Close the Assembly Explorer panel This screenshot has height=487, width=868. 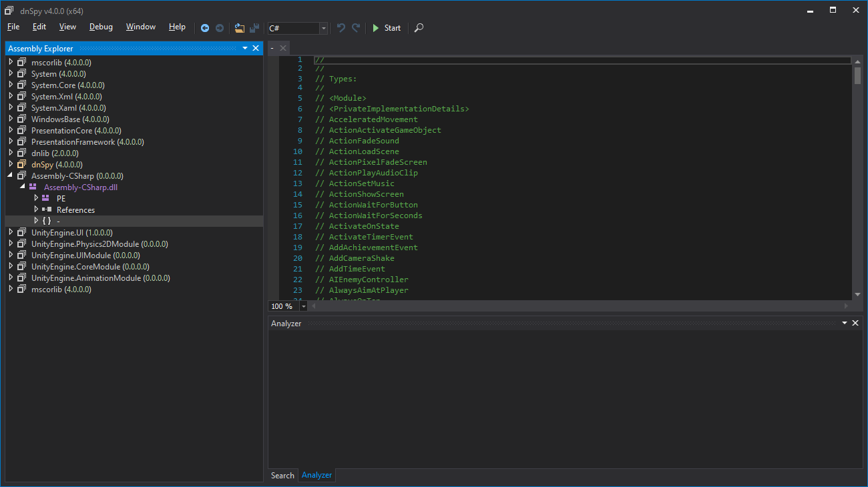pyautogui.click(x=256, y=49)
